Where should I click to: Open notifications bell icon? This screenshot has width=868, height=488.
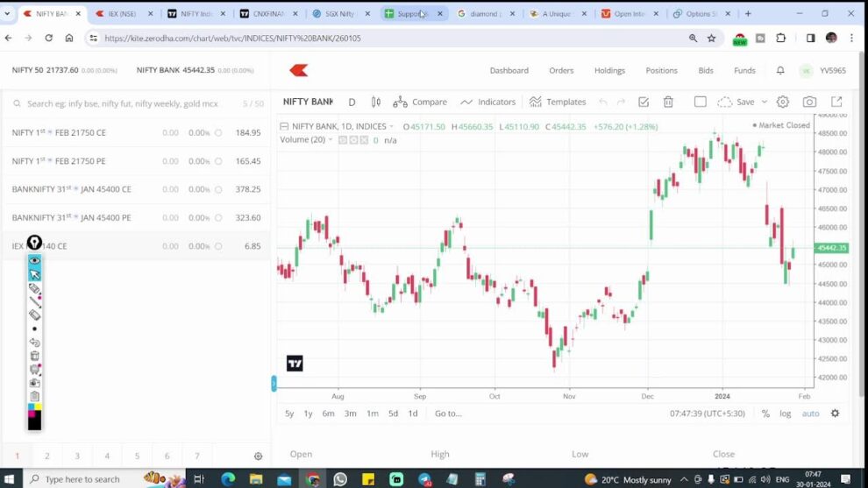pos(780,70)
